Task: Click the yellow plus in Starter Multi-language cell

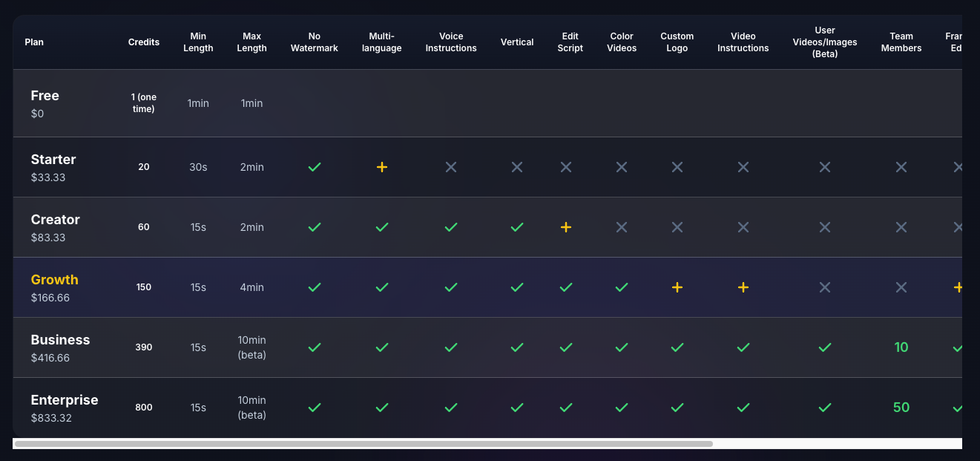Action: point(382,167)
